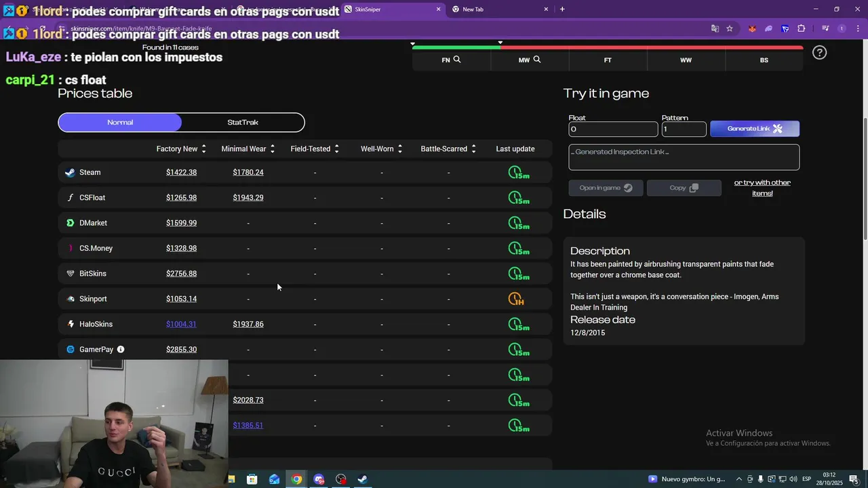Click Chrome icon in taskbar
This screenshot has height=488, width=868.
click(296, 479)
